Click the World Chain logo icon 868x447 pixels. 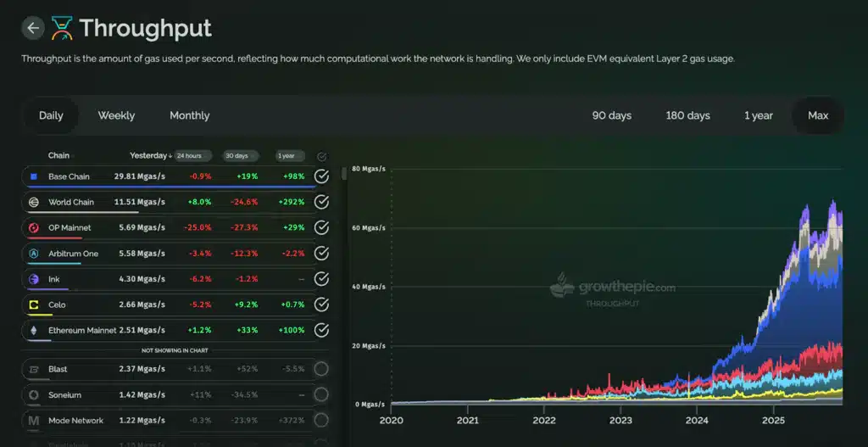(x=34, y=202)
